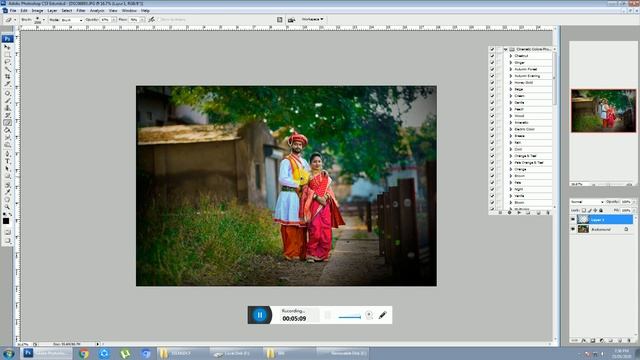Open Windows Start menu
The height and width of the screenshot is (360, 640).
[x=8, y=353]
